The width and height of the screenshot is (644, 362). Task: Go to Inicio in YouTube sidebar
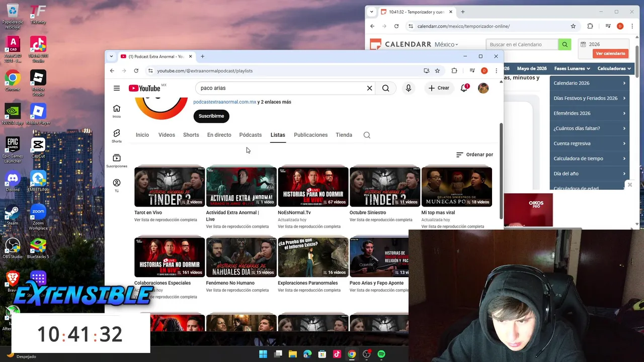[x=117, y=111]
